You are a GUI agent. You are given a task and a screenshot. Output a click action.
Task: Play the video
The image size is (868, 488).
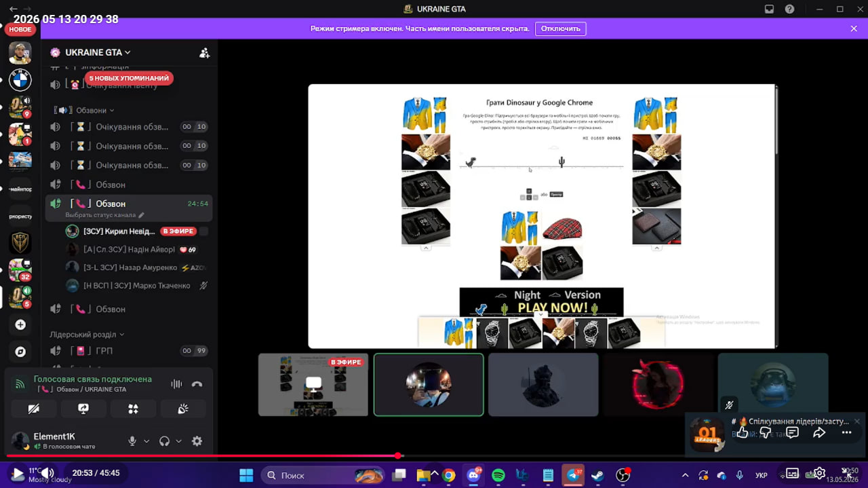click(x=18, y=473)
